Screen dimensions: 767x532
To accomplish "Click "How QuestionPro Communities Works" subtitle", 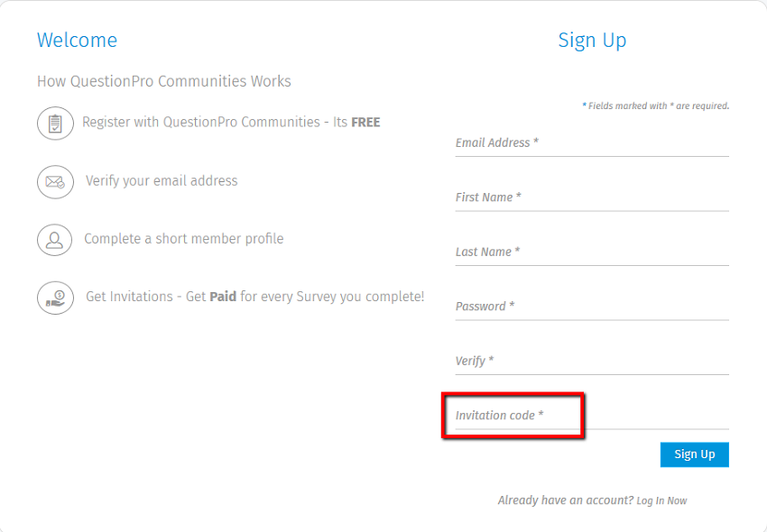I will 164,82.
